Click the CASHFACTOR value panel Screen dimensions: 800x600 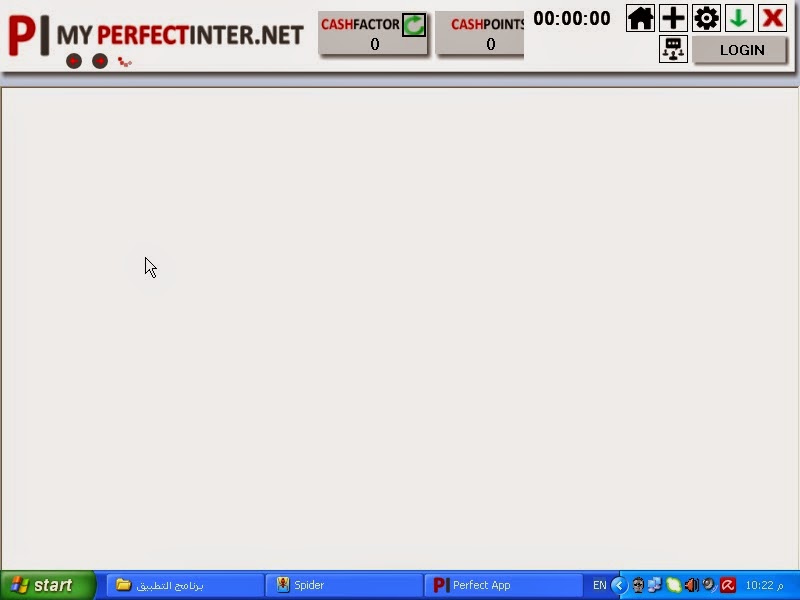tap(373, 33)
